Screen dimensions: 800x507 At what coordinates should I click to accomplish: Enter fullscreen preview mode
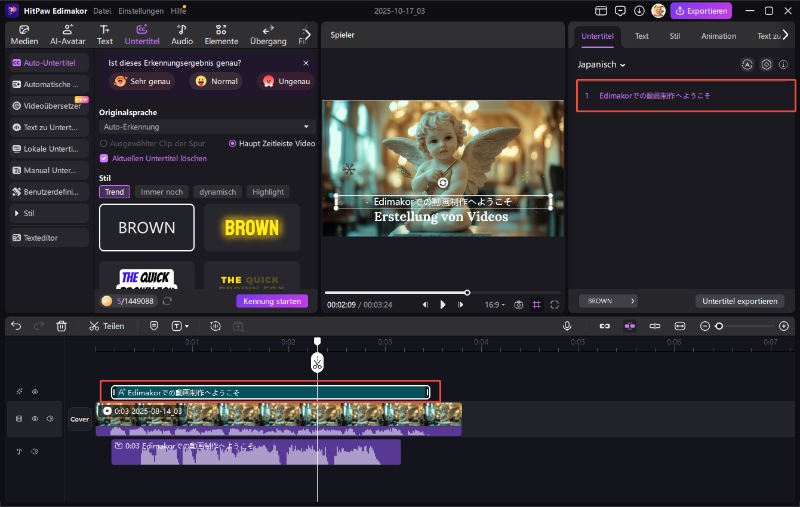pyautogui.click(x=554, y=305)
